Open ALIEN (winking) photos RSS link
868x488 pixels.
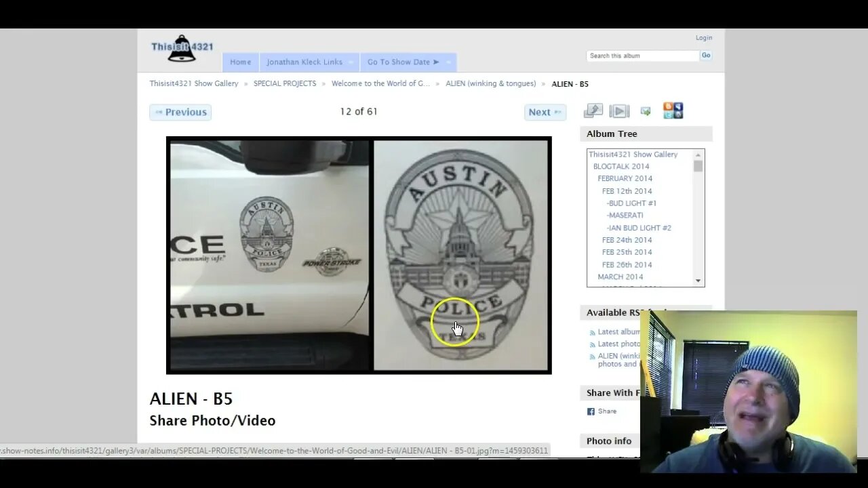pos(618,360)
